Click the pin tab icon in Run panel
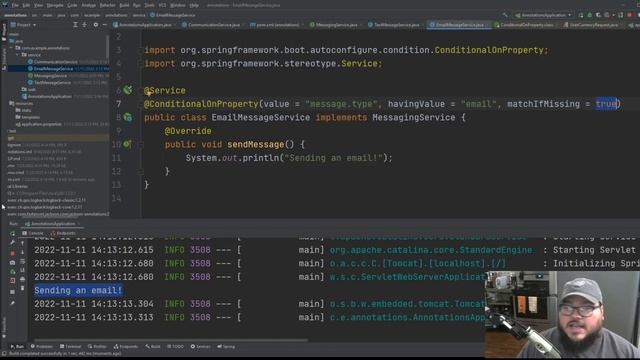Image resolution: width=640 pixels, height=360 pixels. (13, 303)
